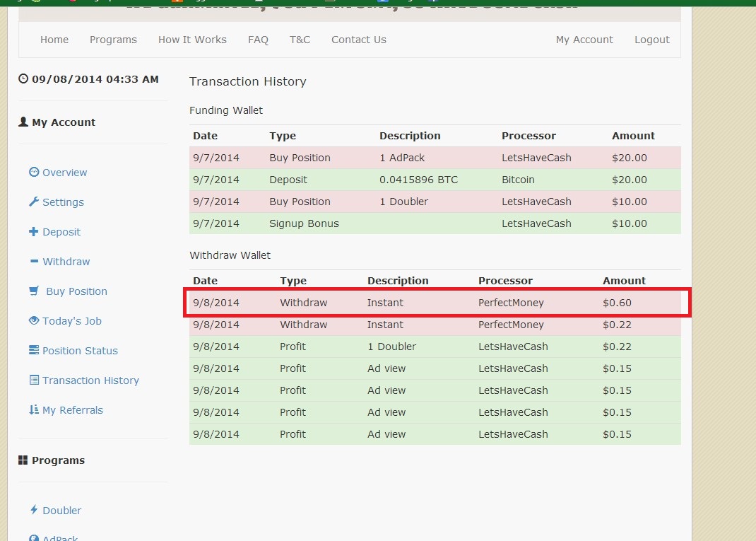756x541 pixels.
Task: Click the Transaction History list icon
Action: (33, 380)
